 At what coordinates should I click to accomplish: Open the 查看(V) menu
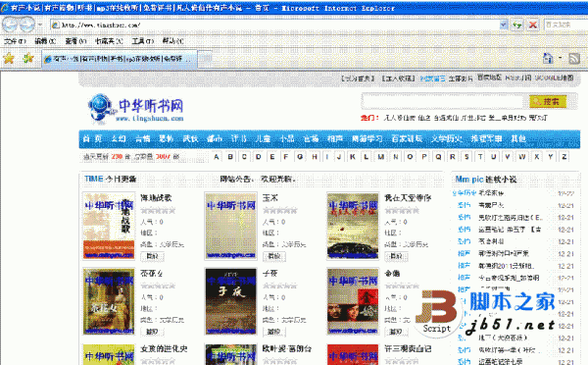(x=75, y=41)
